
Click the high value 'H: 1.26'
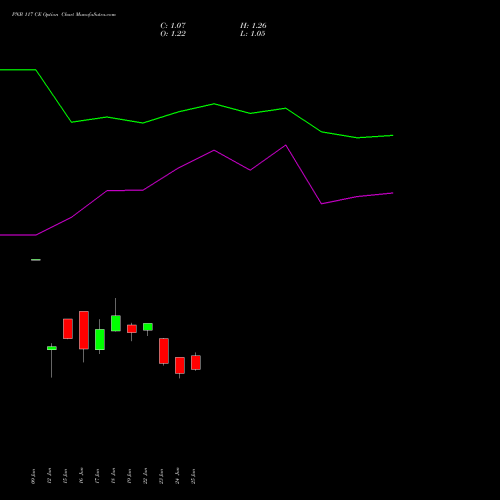click(x=253, y=25)
